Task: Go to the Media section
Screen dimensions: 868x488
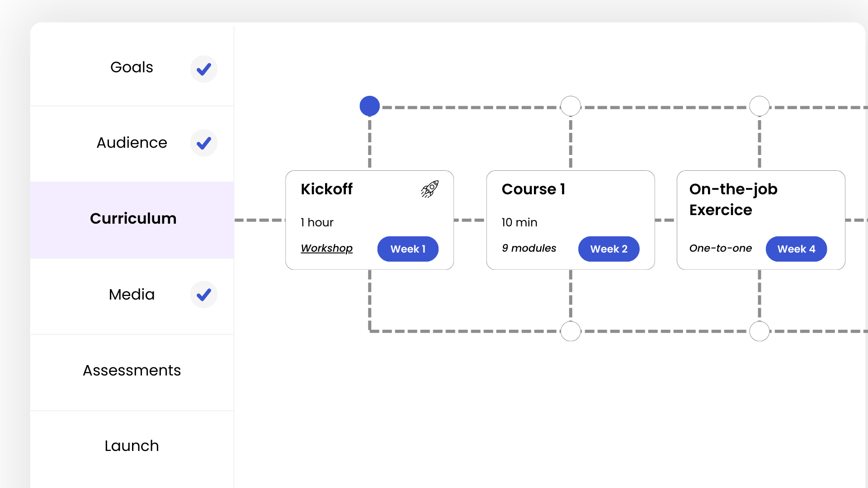Action: (x=132, y=295)
